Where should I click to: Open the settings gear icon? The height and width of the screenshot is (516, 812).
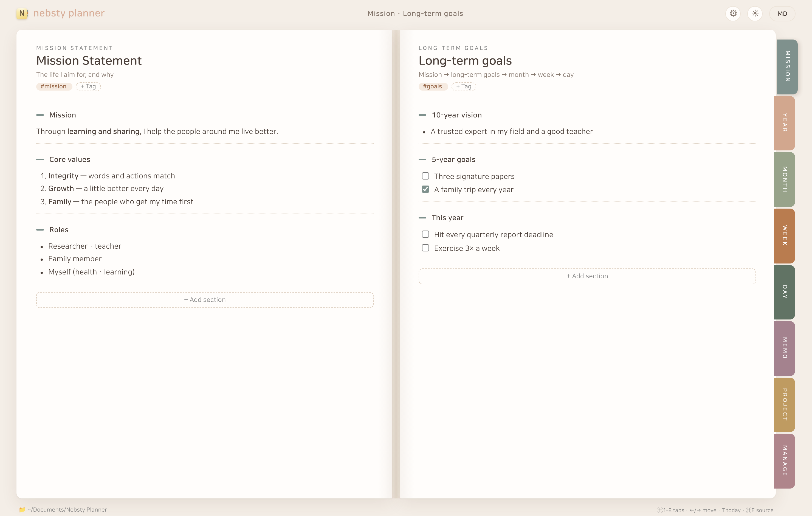(733, 13)
